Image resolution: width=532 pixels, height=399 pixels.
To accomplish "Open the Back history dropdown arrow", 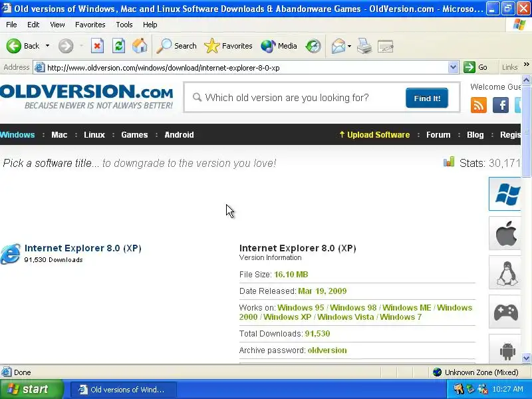I will pos(47,46).
